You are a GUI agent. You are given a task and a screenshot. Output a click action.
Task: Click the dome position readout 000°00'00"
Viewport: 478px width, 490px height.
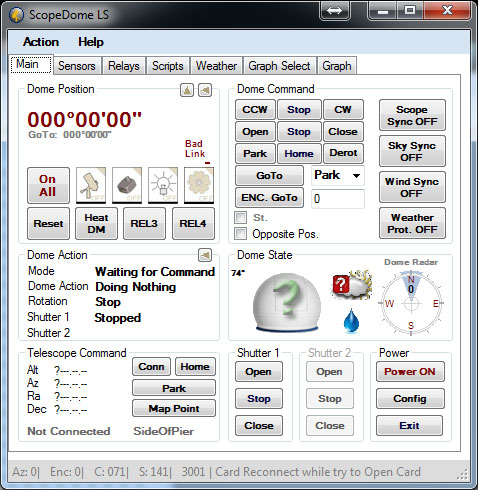pyautogui.click(x=84, y=119)
